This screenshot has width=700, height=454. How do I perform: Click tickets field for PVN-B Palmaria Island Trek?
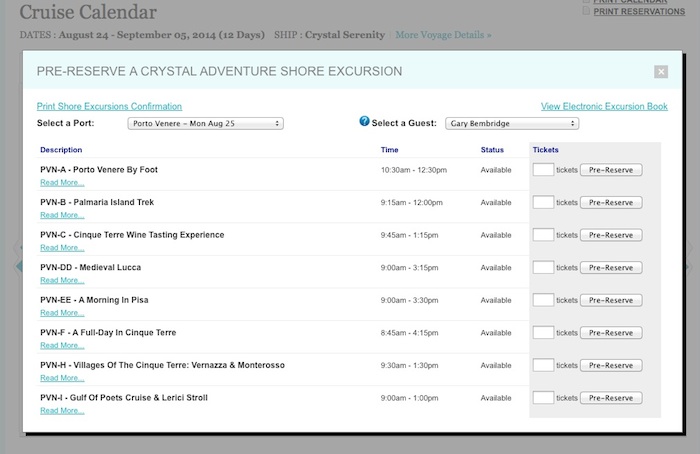pyautogui.click(x=543, y=202)
